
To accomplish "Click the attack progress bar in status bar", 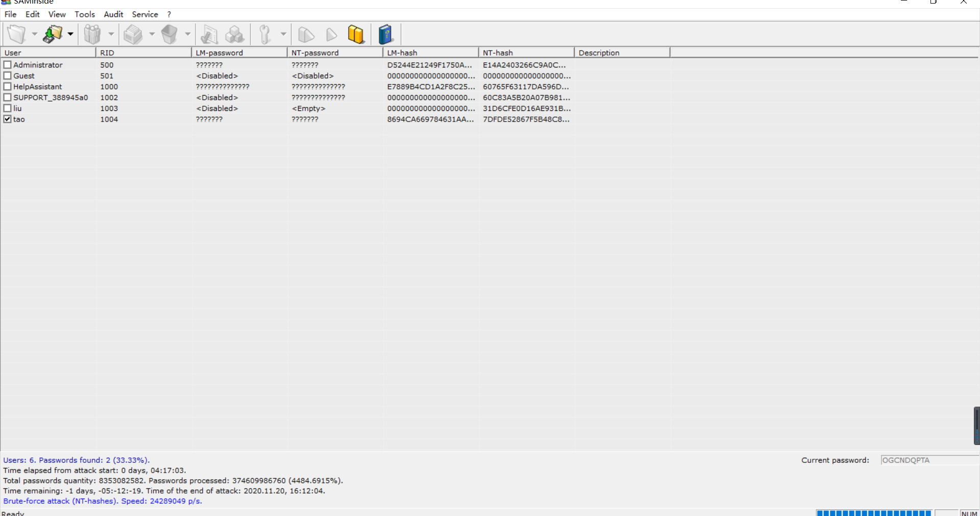I will coord(874,513).
